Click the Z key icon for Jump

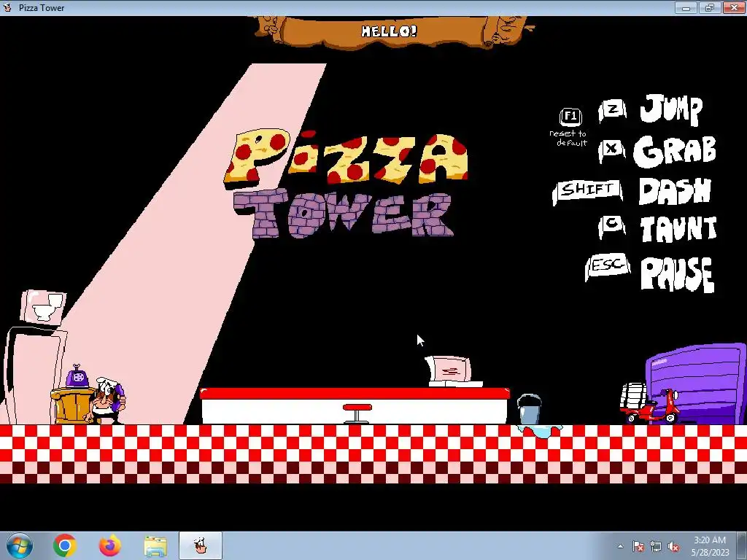pos(613,111)
